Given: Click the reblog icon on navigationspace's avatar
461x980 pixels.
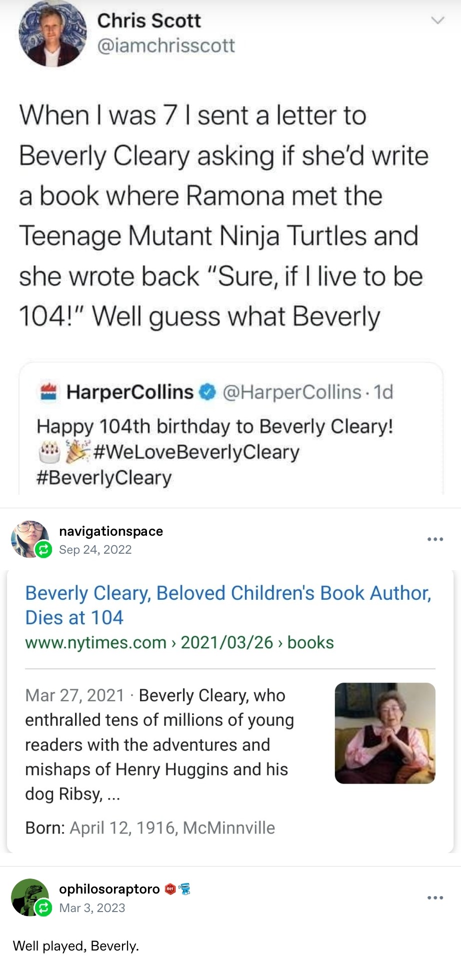Looking at the screenshot, I should [x=43, y=550].
